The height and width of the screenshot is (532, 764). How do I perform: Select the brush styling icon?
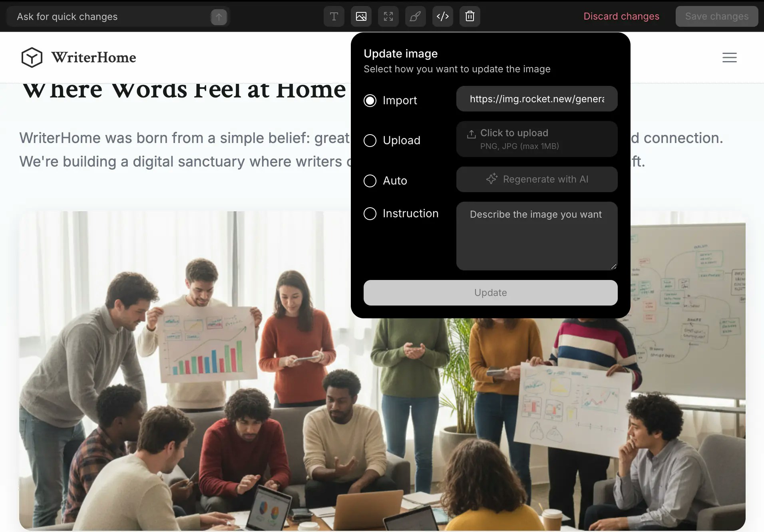pyautogui.click(x=415, y=16)
